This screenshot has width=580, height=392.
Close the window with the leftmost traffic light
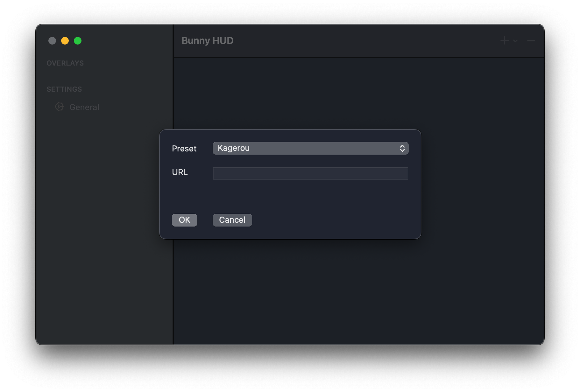point(52,41)
